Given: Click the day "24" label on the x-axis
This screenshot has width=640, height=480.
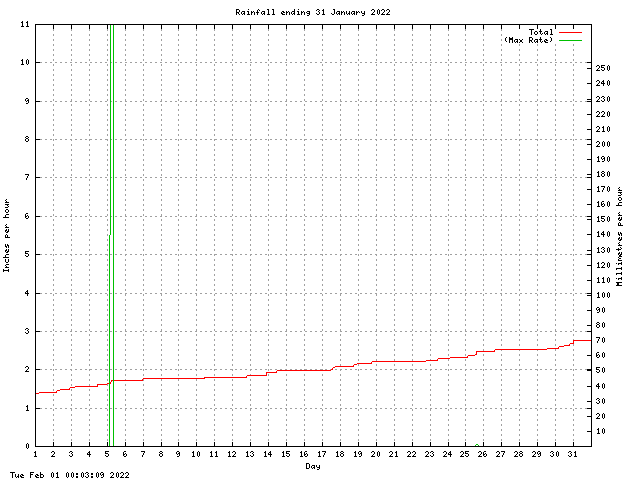Looking at the screenshot, I should pos(447,454).
